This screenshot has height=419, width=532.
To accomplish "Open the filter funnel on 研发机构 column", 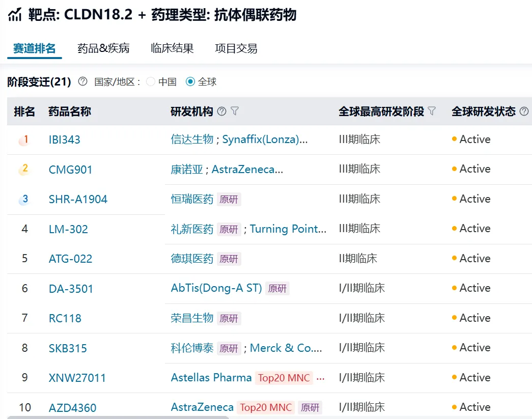I will [x=234, y=111].
